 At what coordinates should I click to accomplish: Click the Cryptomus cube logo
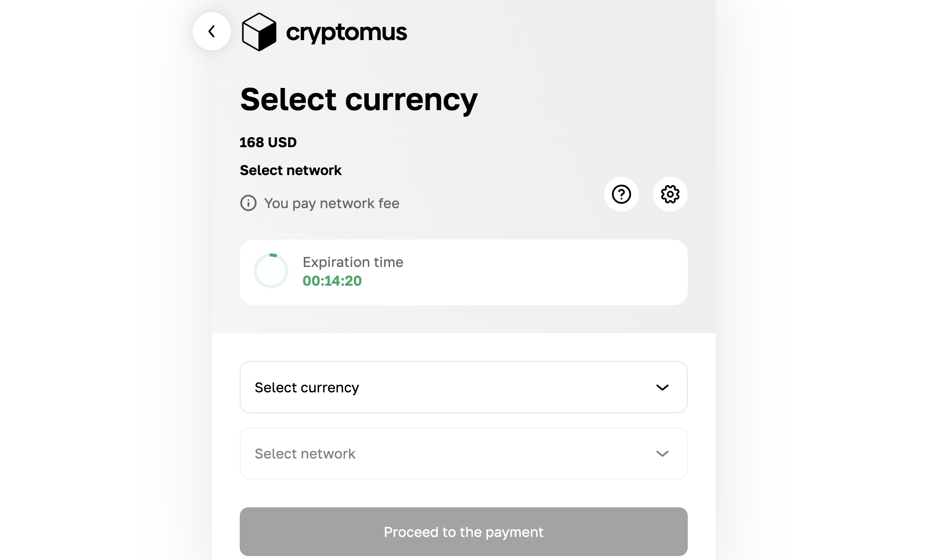click(x=259, y=32)
